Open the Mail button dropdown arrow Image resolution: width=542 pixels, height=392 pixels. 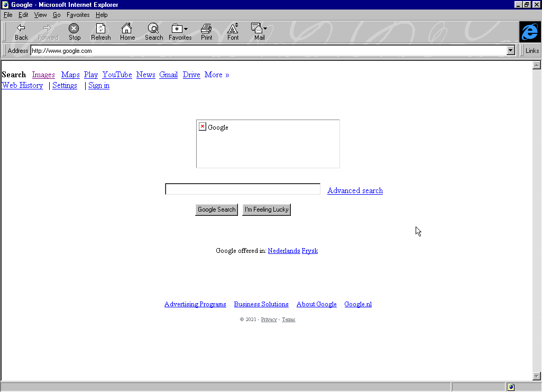coord(265,29)
